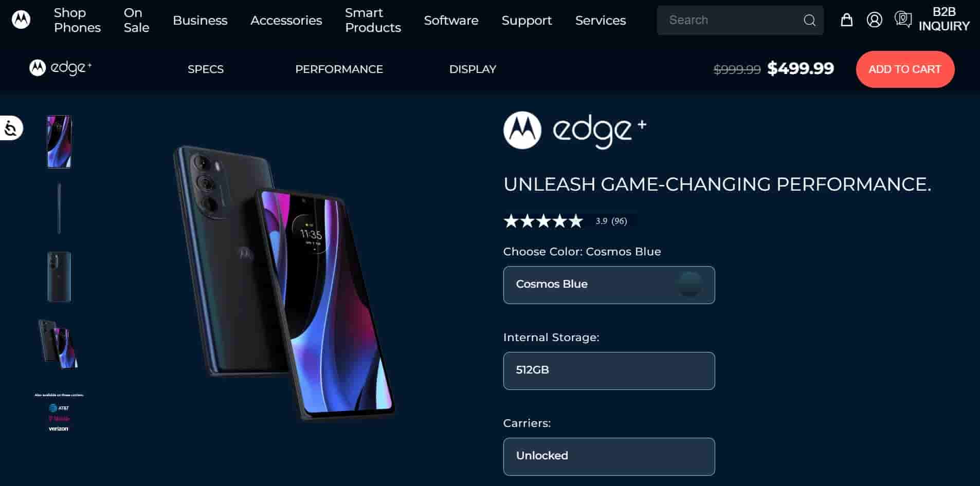Viewport: 980px width, 486px height.
Task: Jump to the PERFORMANCE section tab
Action: [339, 69]
